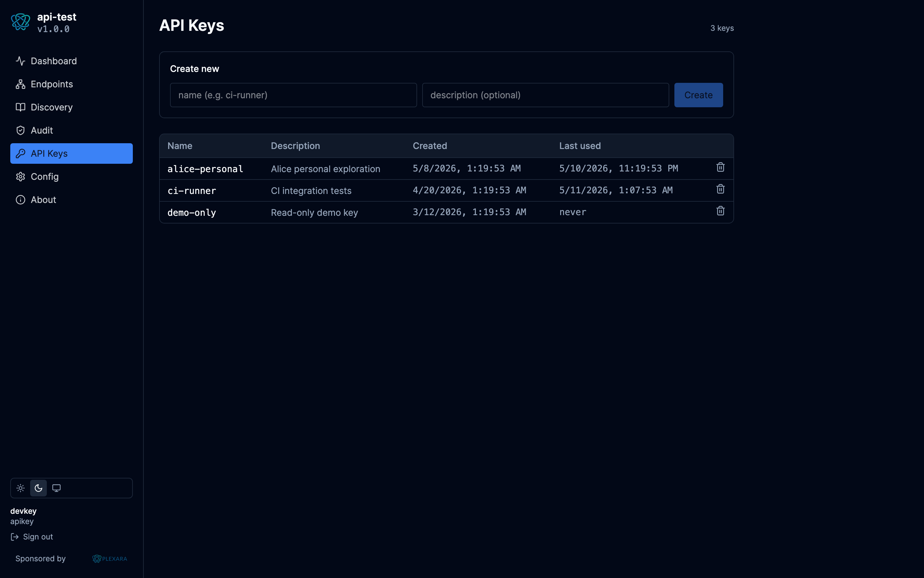Screen dimensions: 924x578
Task: Switch to light theme
Action: (x=21, y=488)
